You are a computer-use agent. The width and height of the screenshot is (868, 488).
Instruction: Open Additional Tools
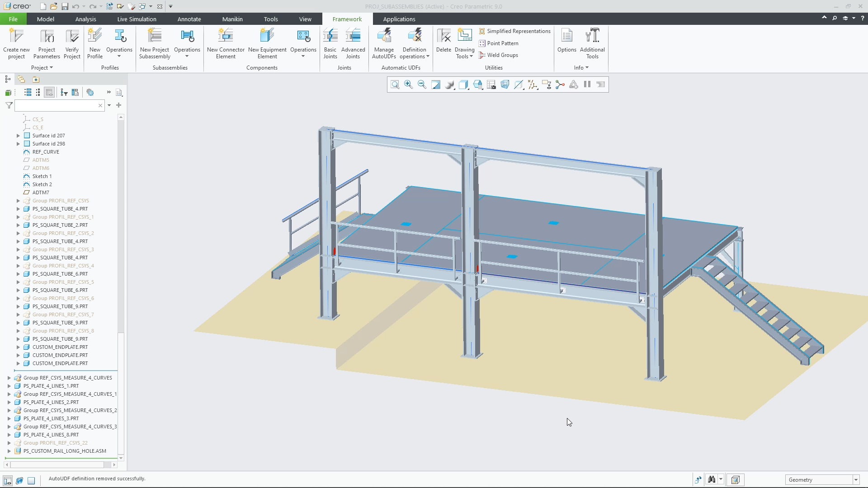point(592,43)
